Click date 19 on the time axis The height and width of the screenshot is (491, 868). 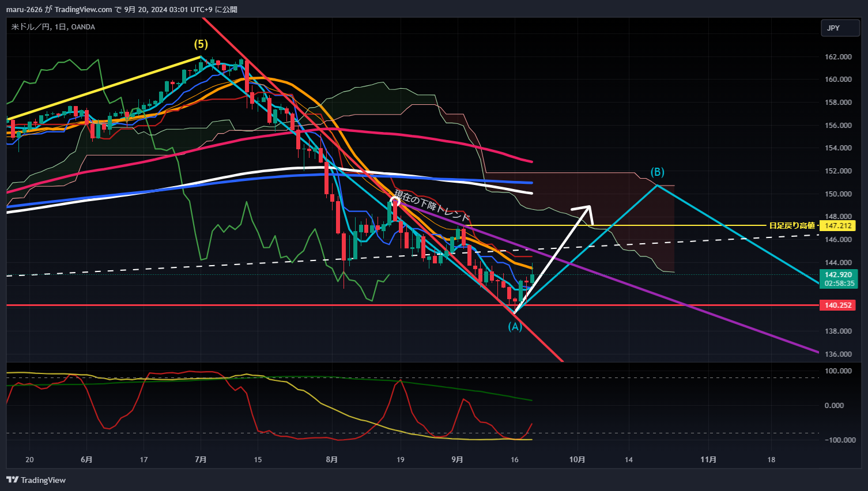(400, 460)
